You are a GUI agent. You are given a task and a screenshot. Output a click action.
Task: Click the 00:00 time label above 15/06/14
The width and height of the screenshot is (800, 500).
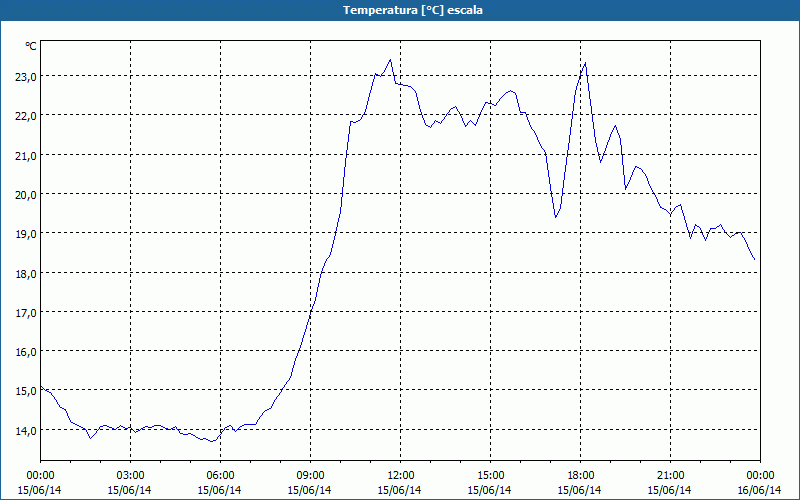coord(40,476)
